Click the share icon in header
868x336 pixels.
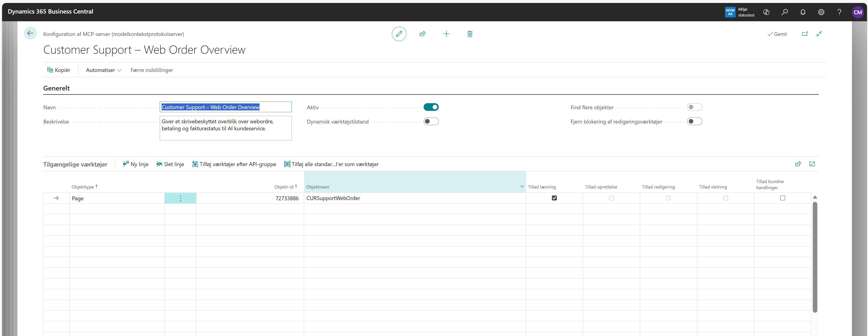(x=422, y=34)
